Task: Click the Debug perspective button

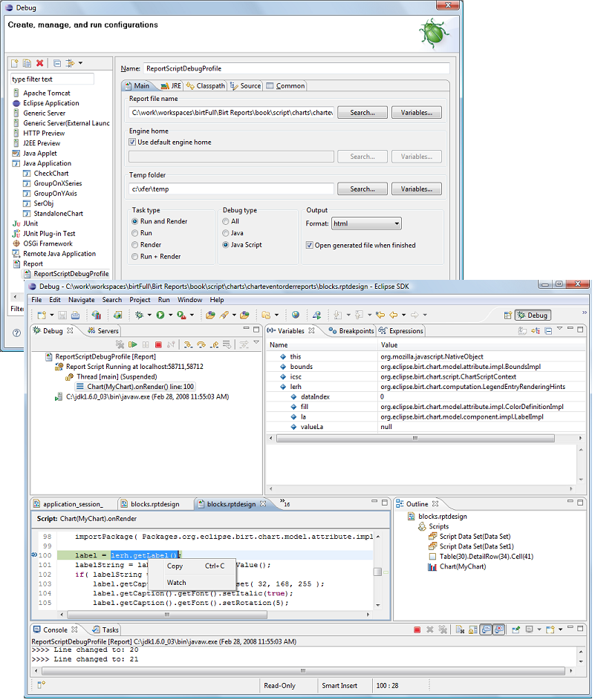Action: pyautogui.click(x=533, y=315)
